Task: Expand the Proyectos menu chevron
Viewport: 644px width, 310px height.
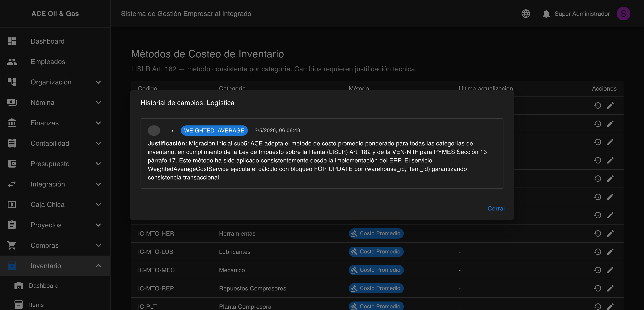Action: pos(99,225)
